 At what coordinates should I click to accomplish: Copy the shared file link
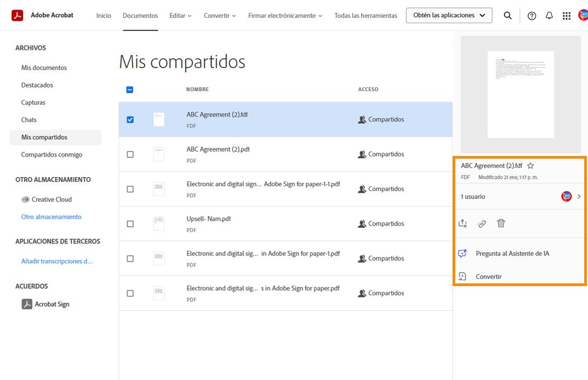(x=482, y=223)
